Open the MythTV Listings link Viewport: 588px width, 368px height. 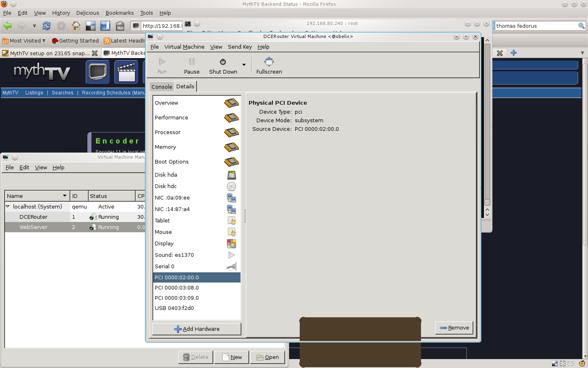pos(34,93)
